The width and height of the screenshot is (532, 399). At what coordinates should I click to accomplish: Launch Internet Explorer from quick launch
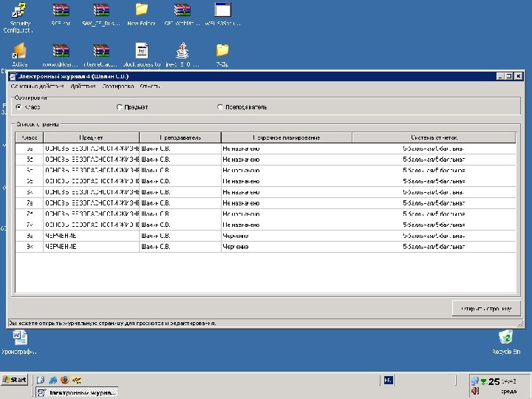click(52, 380)
